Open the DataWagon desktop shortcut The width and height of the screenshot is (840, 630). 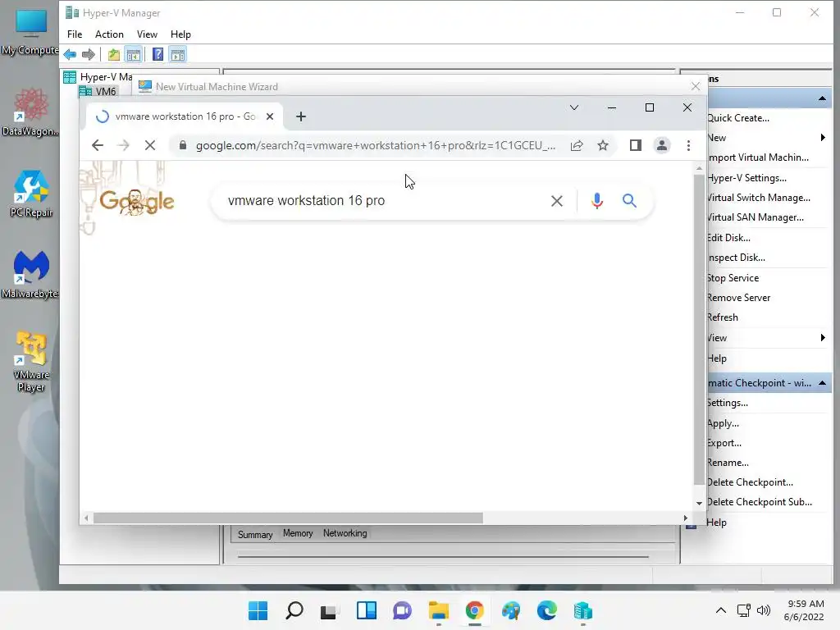tap(30, 112)
